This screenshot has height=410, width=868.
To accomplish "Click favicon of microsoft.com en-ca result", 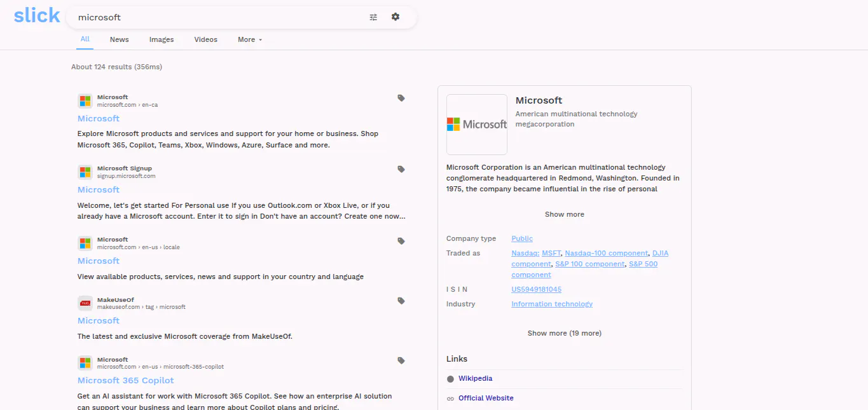I will click(85, 101).
